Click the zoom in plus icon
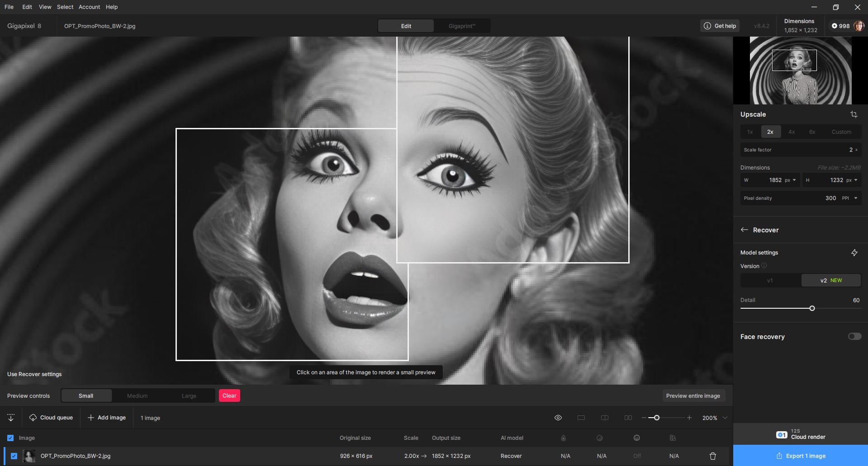 click(x=689, y=418)
